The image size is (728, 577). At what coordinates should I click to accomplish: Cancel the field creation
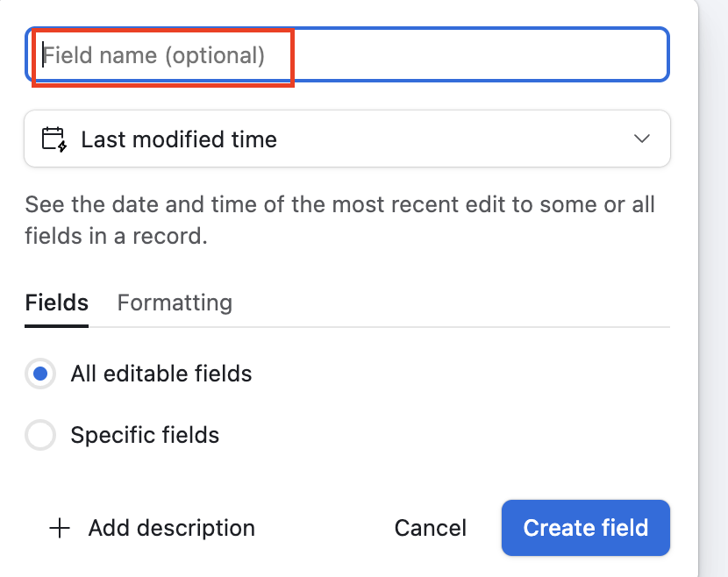[x=431, y=528]
